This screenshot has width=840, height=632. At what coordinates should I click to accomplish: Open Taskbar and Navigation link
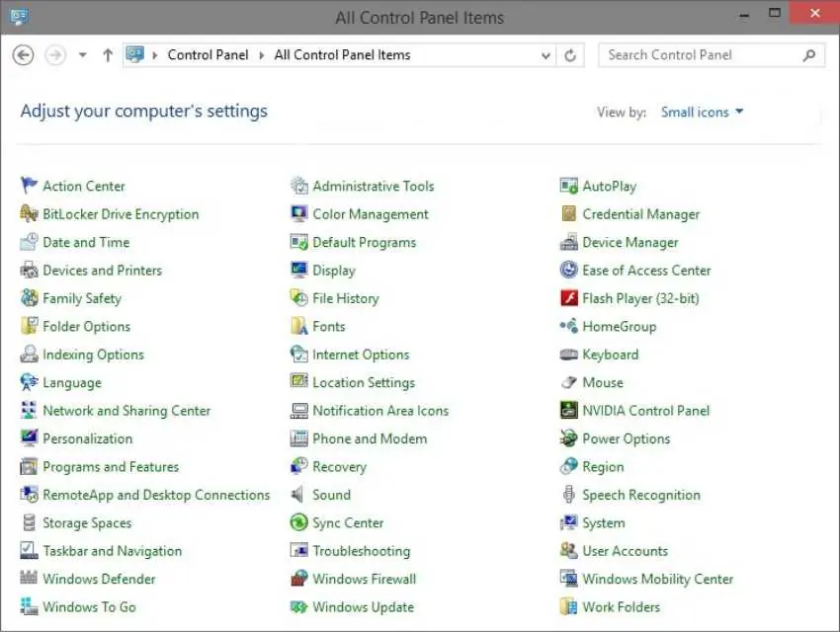point(113,551)
